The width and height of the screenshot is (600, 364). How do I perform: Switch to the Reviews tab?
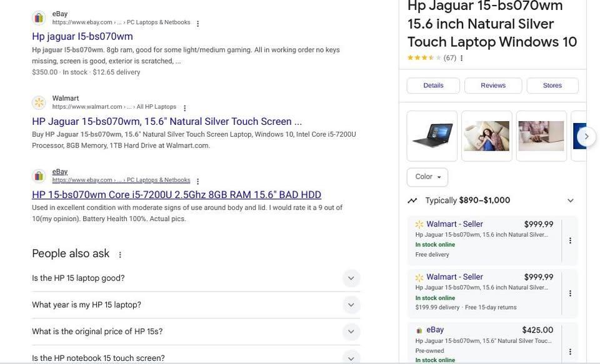click(493, 86)
